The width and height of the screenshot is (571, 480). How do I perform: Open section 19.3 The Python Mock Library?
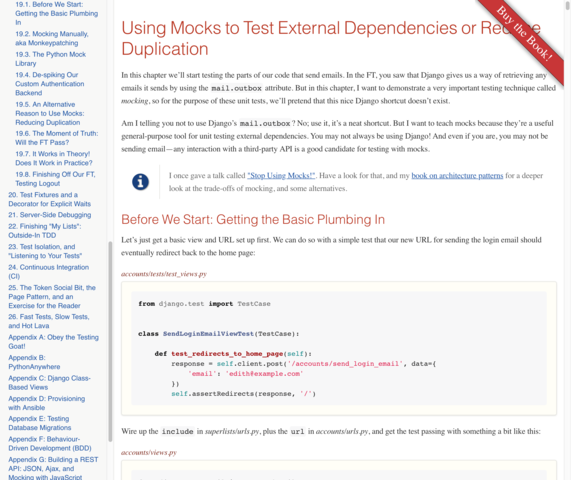coord(50,59)
